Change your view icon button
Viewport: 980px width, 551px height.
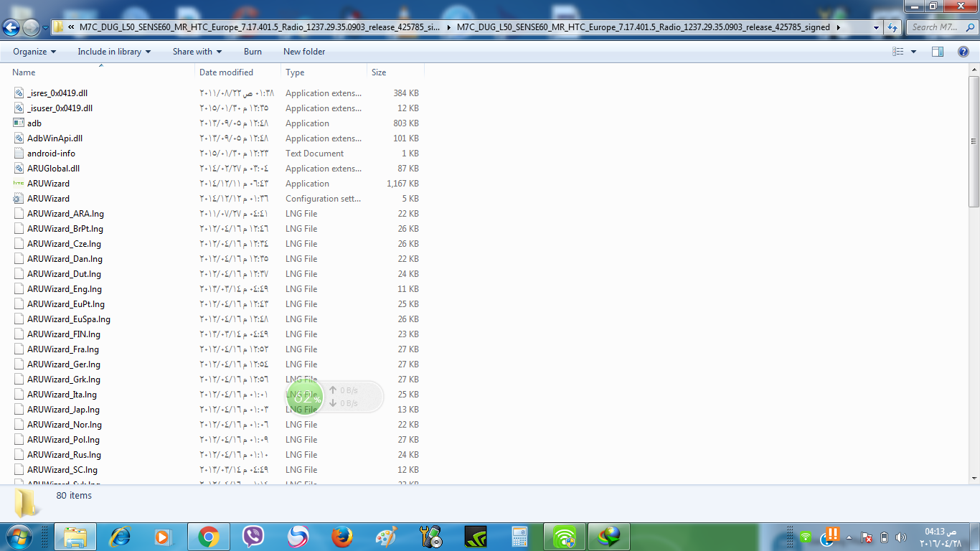[x=897, y=52]
